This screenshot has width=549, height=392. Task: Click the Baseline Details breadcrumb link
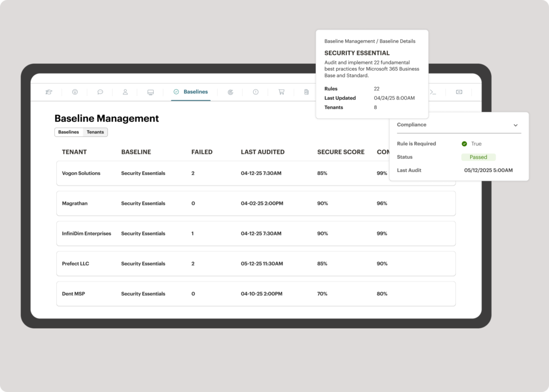396,41
